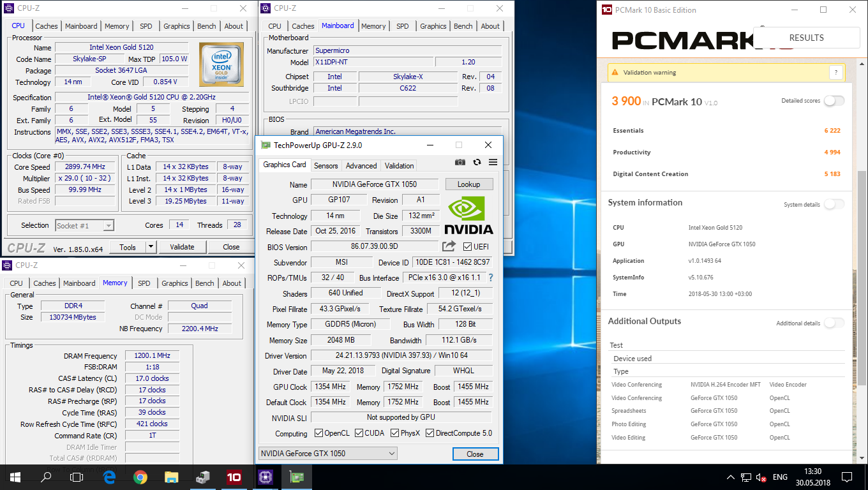Viewport: 868px width, 490px height.
Task: Open Task View from the taskbar
Action: [77, 477]
